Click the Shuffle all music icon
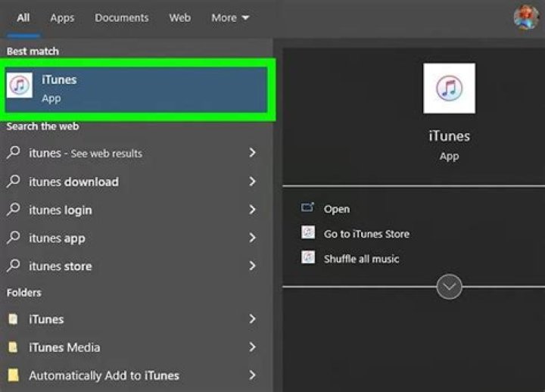 [308, 257]
